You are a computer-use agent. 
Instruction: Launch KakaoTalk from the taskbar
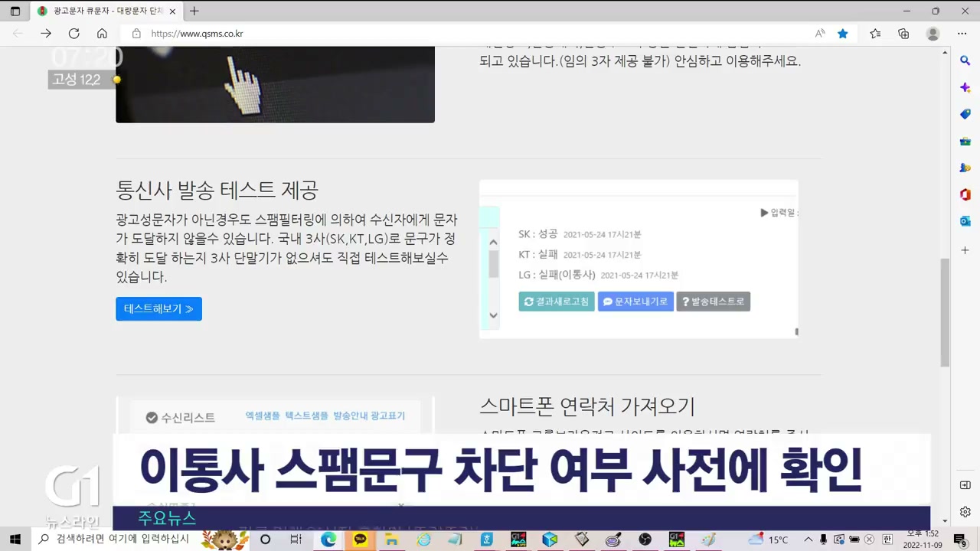[x=360, y=540]
